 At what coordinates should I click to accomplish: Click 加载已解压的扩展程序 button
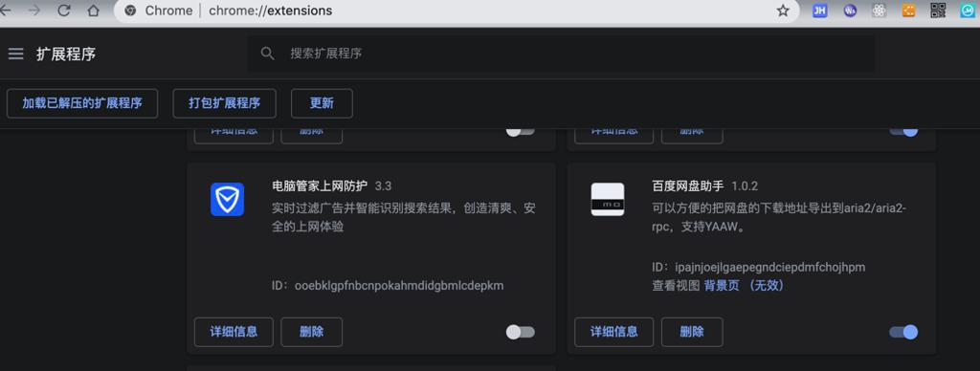click(82, 103)
